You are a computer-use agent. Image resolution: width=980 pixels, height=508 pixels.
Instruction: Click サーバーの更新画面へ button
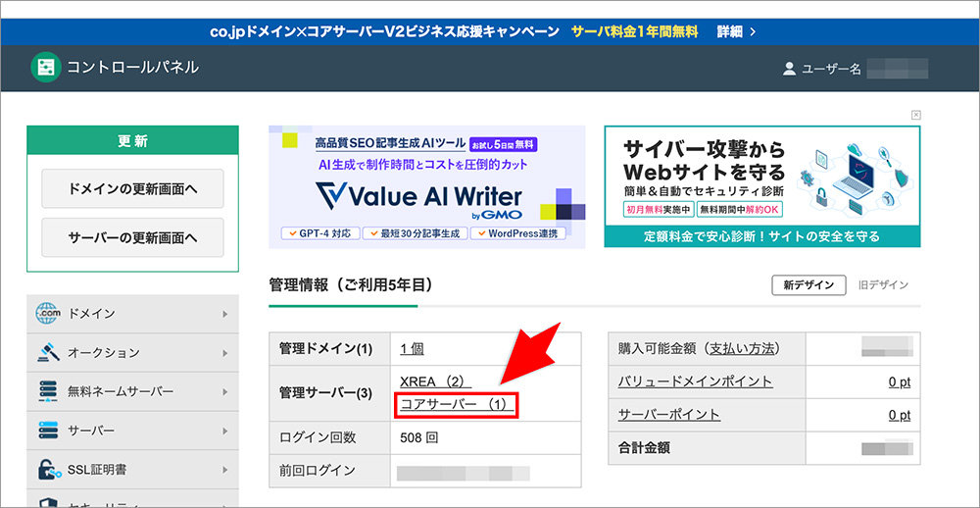coord(132,237)
